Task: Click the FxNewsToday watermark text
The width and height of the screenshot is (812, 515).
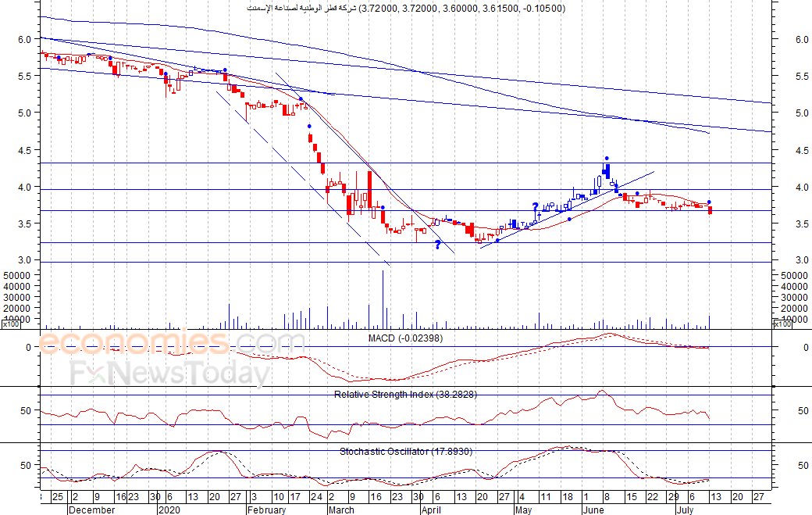Action: (169, 373)
